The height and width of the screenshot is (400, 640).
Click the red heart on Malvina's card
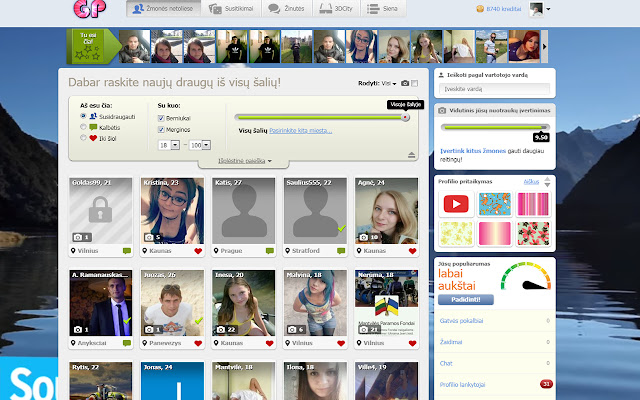point(342,343)
